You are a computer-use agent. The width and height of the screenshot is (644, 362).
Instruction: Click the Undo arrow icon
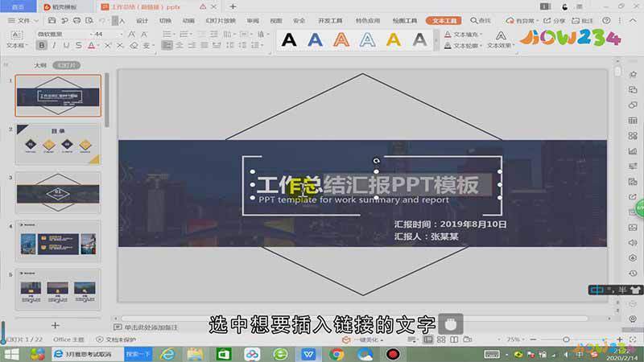(103, 20)
